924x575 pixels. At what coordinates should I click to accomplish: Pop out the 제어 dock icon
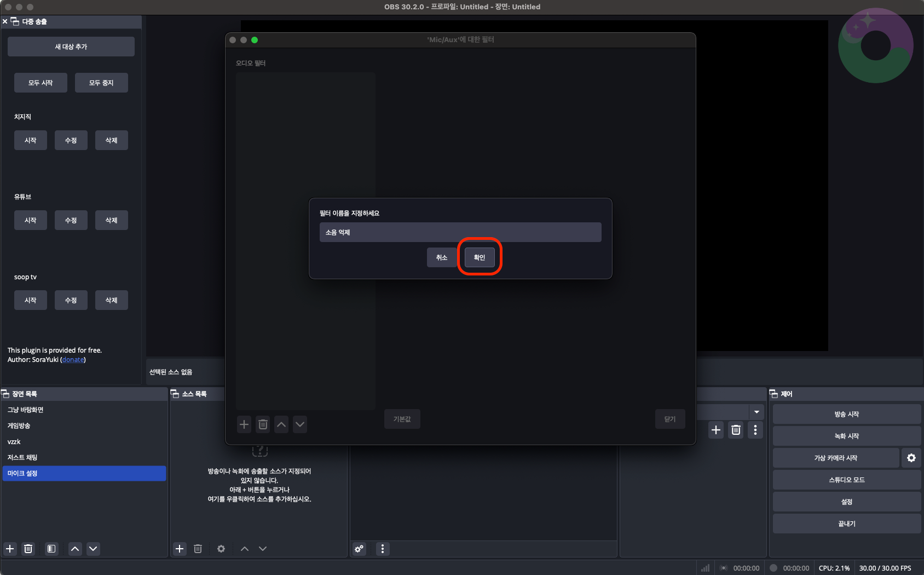click(773, 394)
